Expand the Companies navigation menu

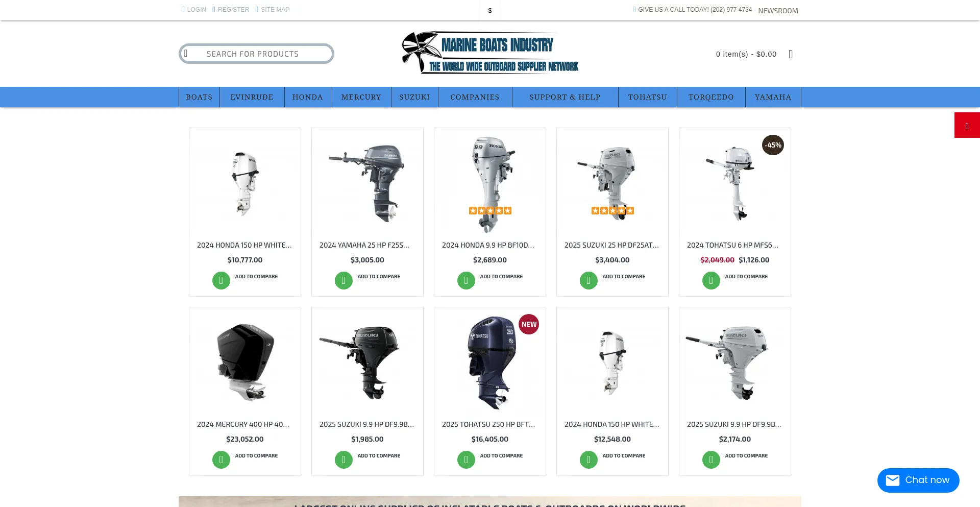tap(475, 97)
